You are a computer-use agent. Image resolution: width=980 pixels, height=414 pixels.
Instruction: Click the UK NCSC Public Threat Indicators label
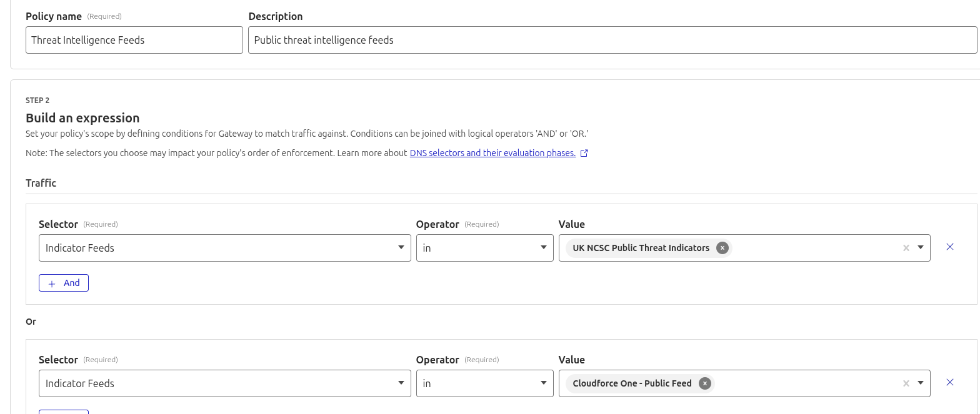pyautogui.click(x=641, y=248)
